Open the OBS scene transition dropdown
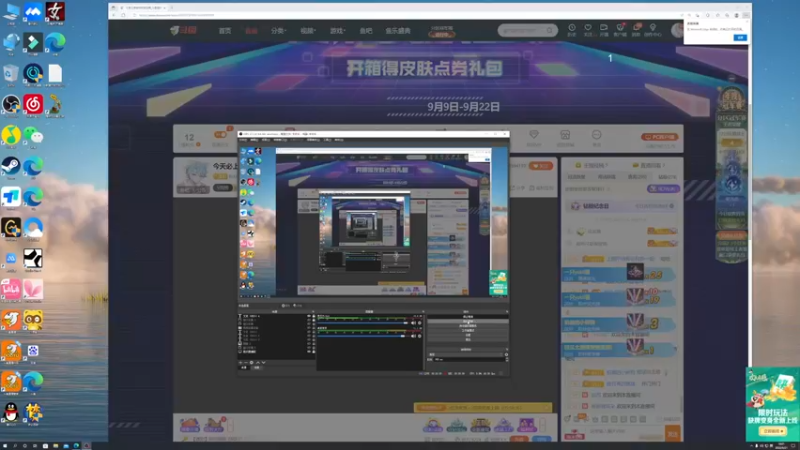The image size is (800, 450). [x=468, y=354]
